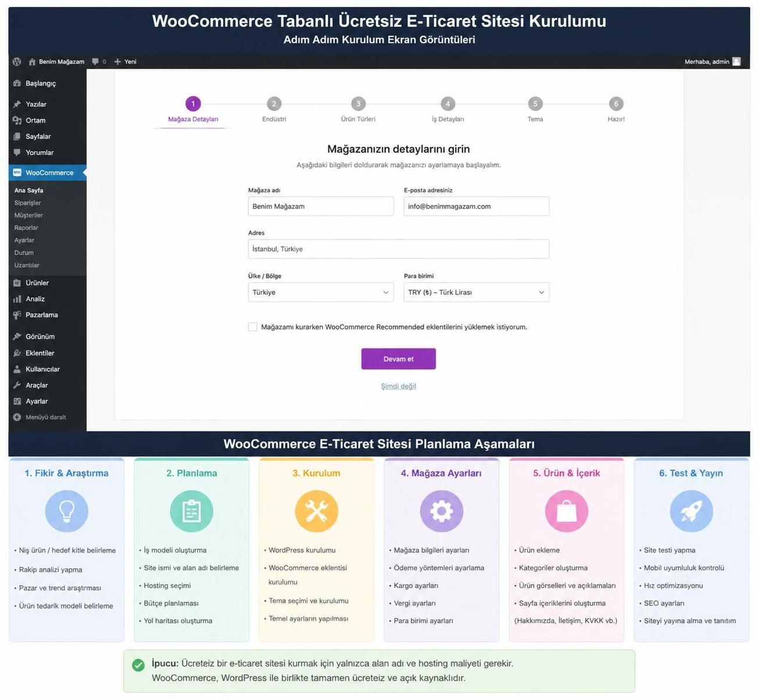Open the Müşteriler submenu item
Screen dimensions: 759x700
tap(28, 215)
